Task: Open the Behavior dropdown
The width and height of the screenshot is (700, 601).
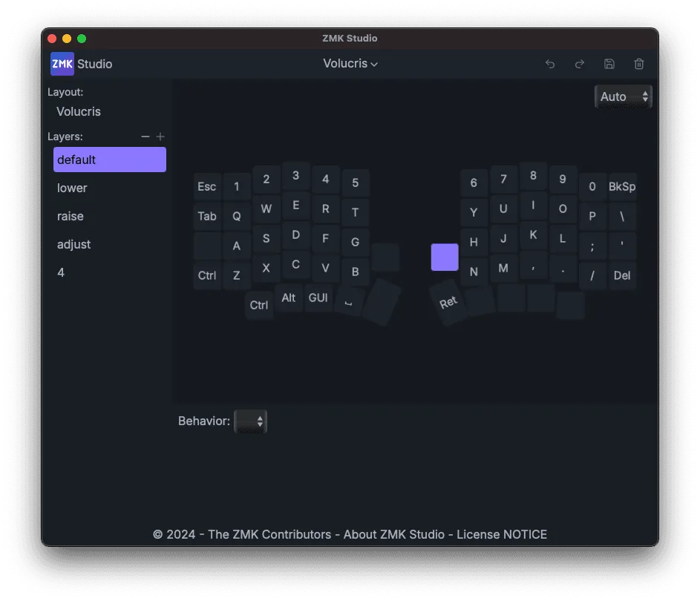Action: pos(250,421)
